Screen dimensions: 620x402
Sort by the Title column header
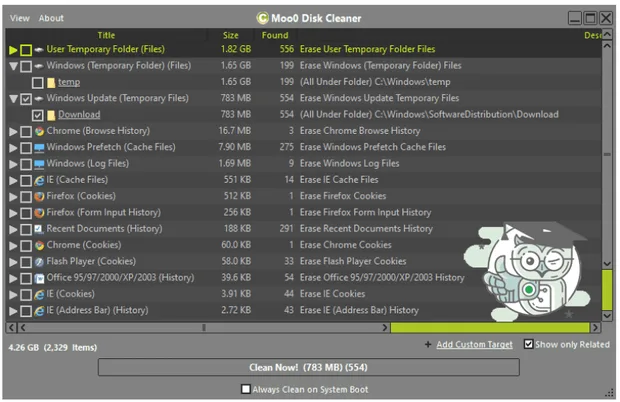[x=106, y=35]
